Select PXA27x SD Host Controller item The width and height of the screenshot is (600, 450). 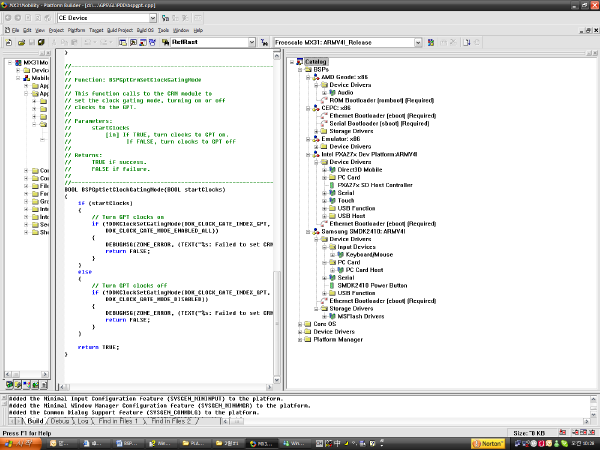[x=375, y=185]
